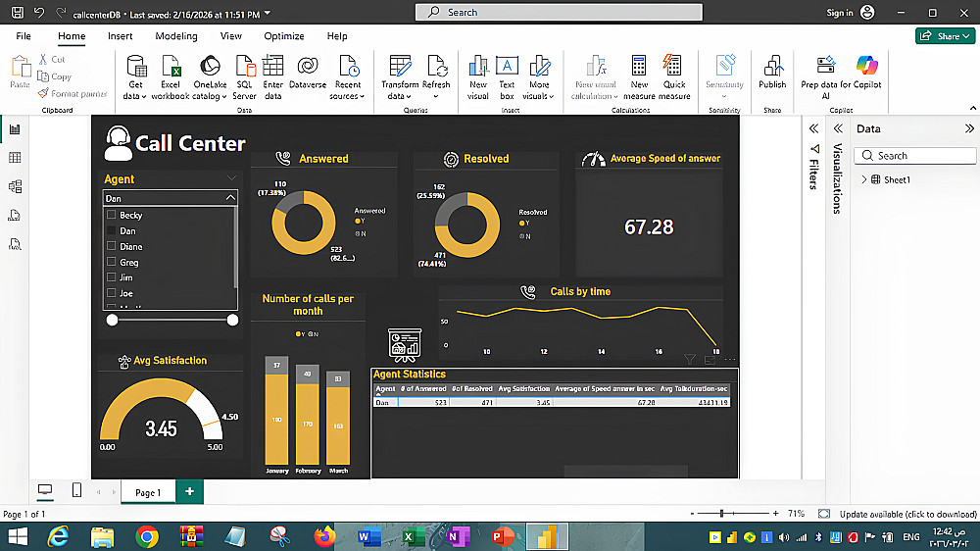The width and height of the screenshot is (980, 551).
Task: Open Enter data table dialog
Action: [273, 77]
